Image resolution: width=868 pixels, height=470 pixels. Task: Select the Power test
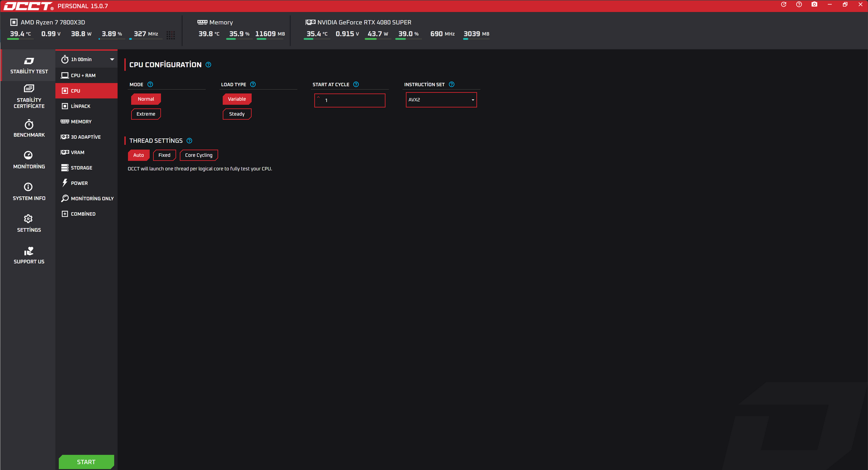click(x=87, y=183)
